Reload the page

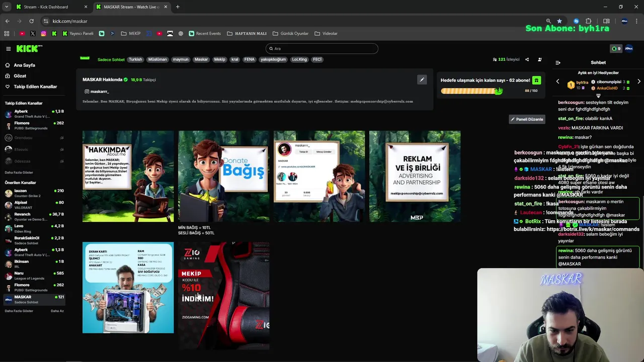tap(31, 21)
